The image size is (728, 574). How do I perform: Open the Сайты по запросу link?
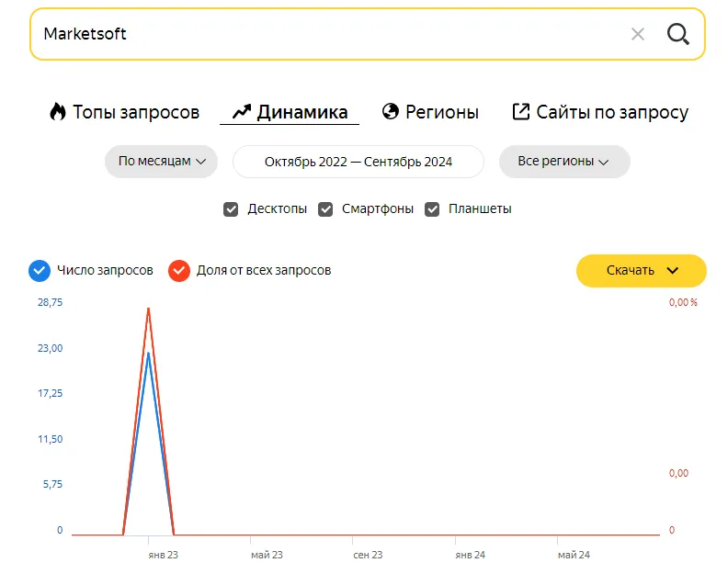tap(600, 112)
